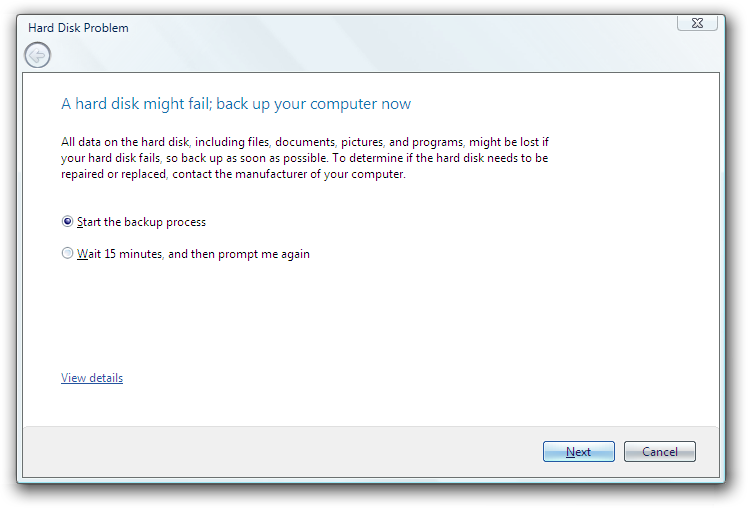
Task: Choose the Wait 15 minutes radio button
Action: (68, 254)
